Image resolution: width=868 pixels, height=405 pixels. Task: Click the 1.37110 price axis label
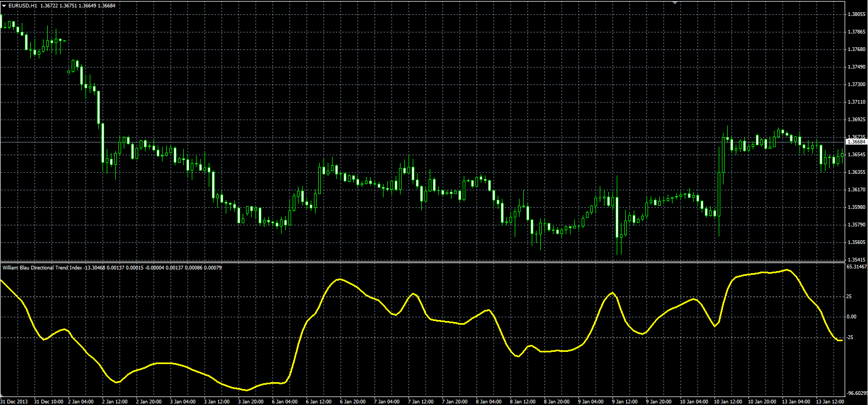tap(857, 102)
